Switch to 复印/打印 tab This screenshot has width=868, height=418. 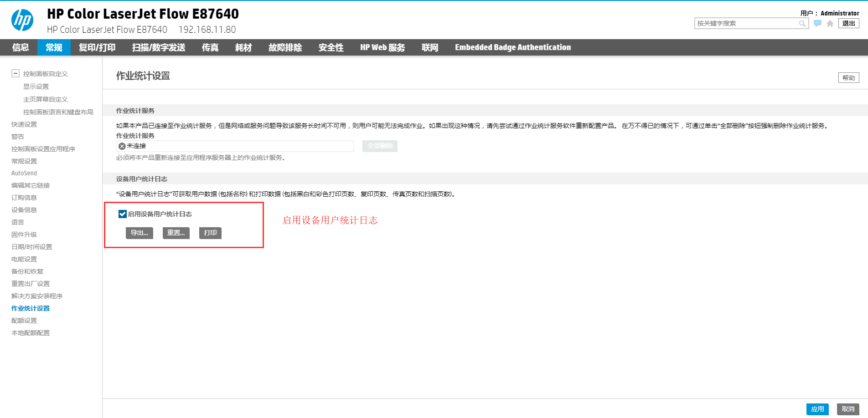97,47
